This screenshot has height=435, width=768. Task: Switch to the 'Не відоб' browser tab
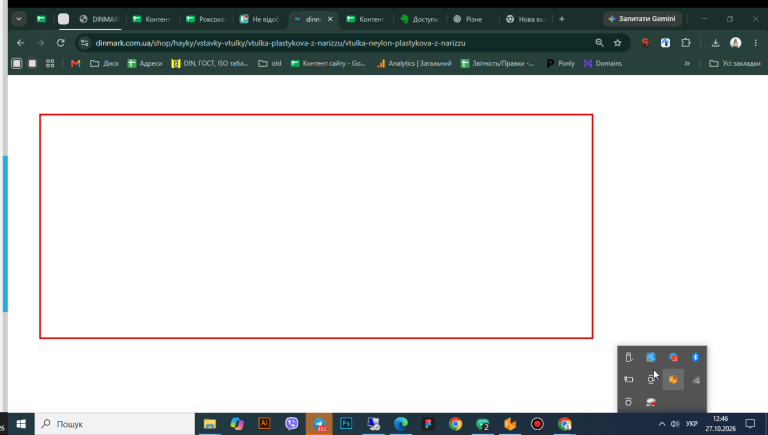tap(260, 19)
